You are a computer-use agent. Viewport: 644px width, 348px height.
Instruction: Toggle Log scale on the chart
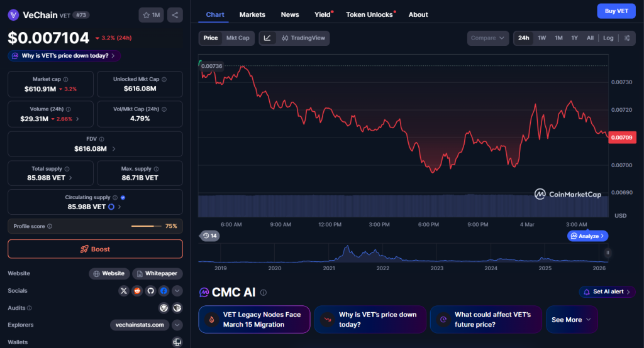608,38
